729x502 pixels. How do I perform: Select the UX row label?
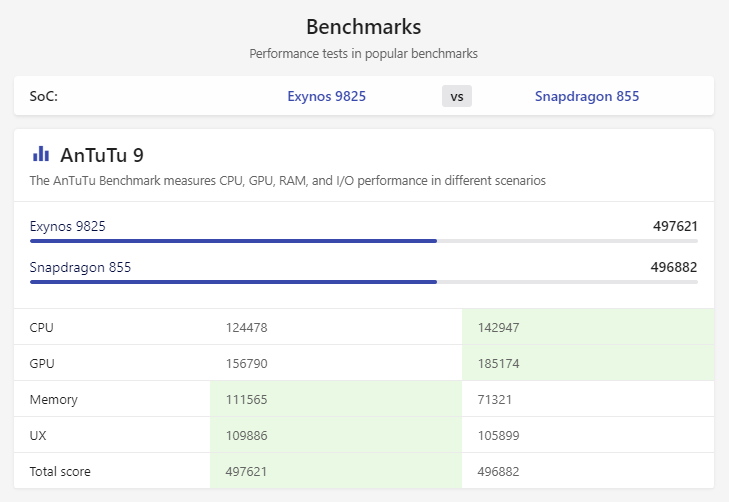[x=38, y=436]
